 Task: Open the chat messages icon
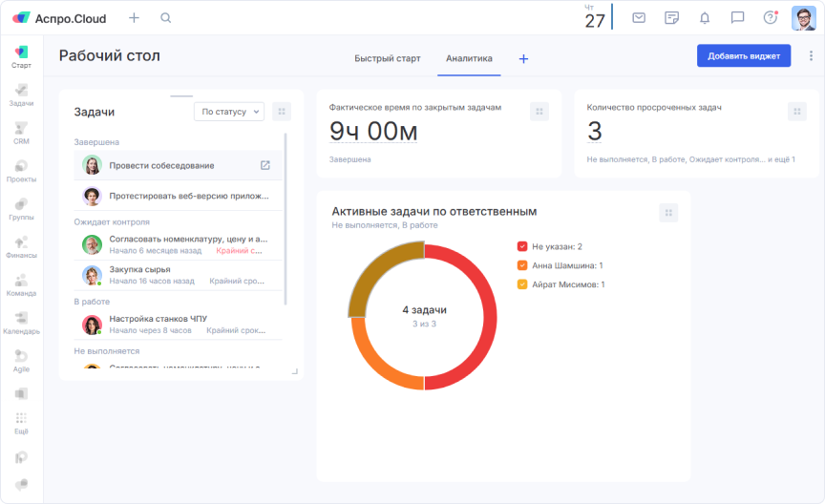[x=737, y=18]
